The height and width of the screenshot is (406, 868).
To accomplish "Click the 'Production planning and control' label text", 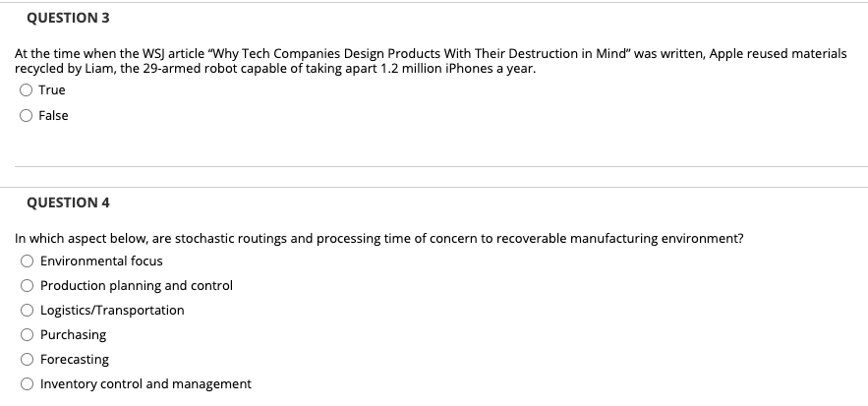I will pos(137,286).
